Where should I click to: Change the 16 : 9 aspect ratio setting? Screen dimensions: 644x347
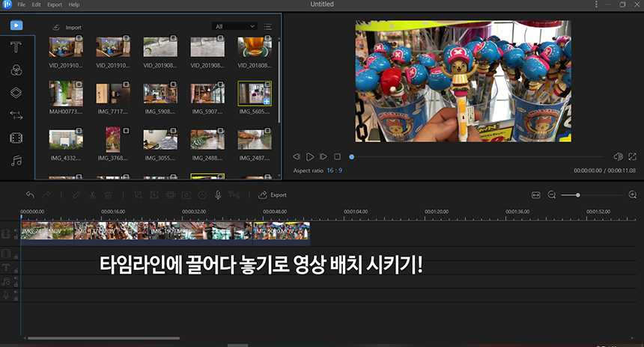[x=334, y=171]
